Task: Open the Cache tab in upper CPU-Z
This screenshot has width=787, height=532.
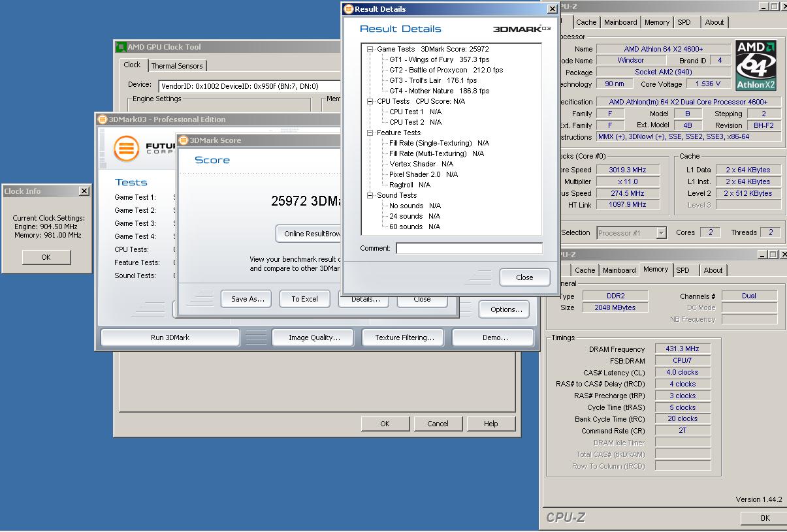Action: coord(586,22)
